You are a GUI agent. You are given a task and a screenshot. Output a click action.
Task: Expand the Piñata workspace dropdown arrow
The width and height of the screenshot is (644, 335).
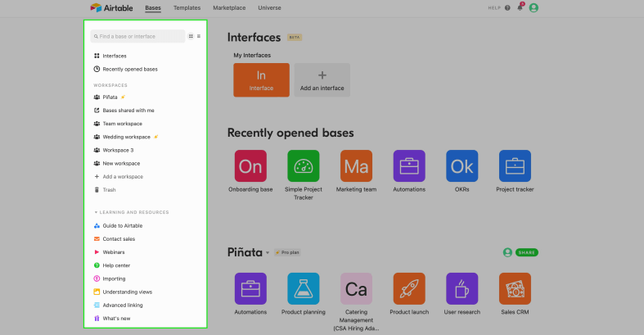268,253
